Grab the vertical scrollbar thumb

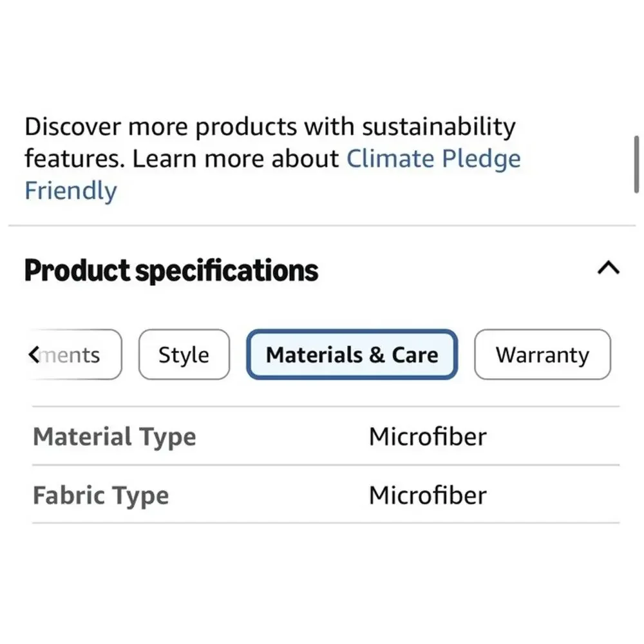click(x=636, y=164)
